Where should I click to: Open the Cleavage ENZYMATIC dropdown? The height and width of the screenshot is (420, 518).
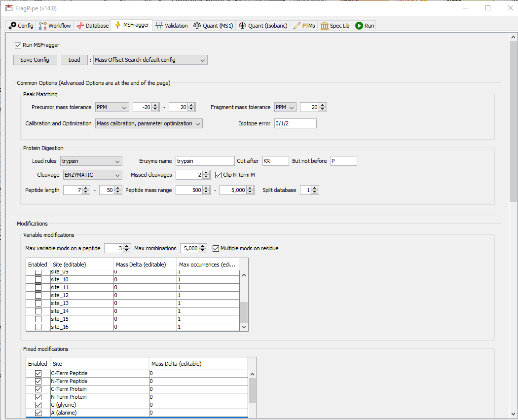tap(92, 174)
